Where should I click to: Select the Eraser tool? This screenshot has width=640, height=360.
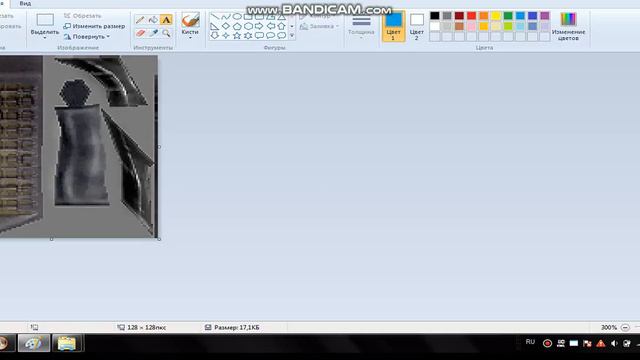[140, 33]
